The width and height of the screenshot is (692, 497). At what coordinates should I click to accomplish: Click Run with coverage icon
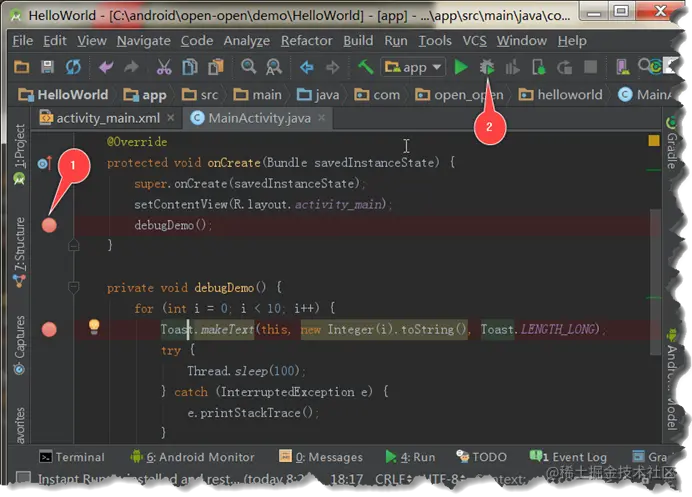512,67
